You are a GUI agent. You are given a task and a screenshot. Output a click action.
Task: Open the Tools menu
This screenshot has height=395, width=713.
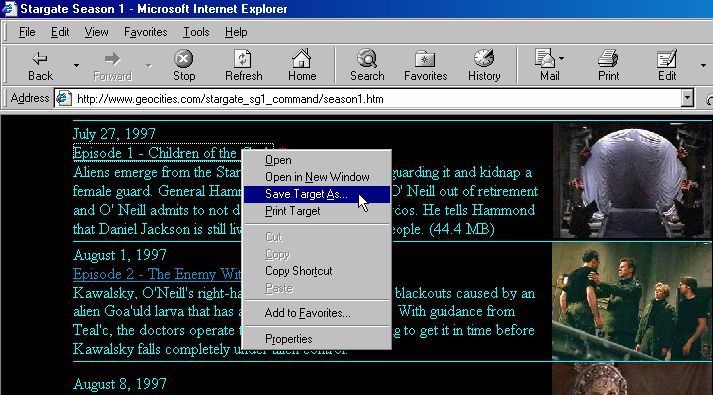196,32
